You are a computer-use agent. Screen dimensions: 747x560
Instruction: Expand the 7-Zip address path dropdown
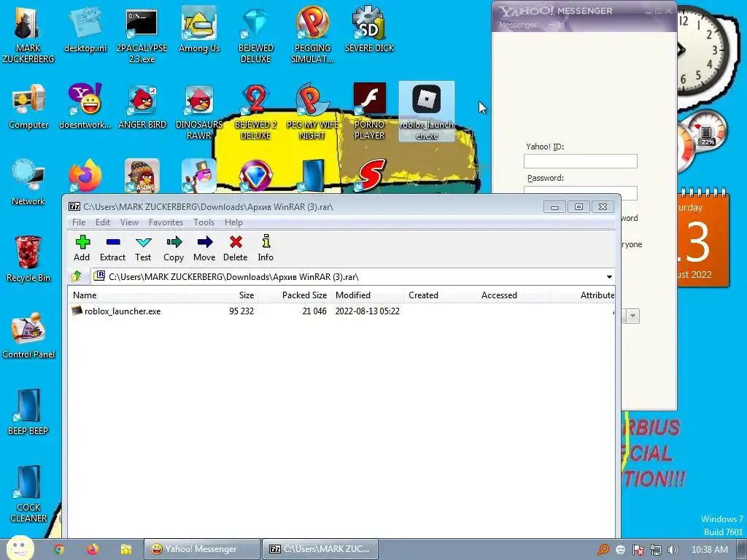point(609,276)
